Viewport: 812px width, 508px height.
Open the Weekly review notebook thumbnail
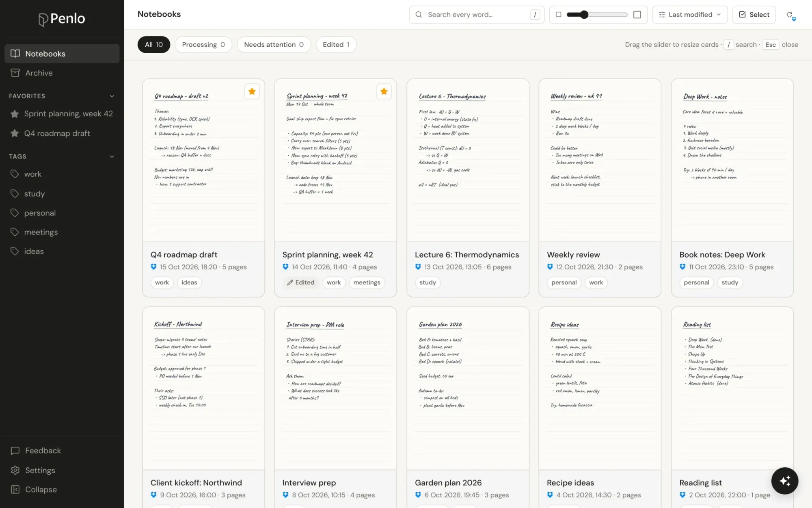600,161
